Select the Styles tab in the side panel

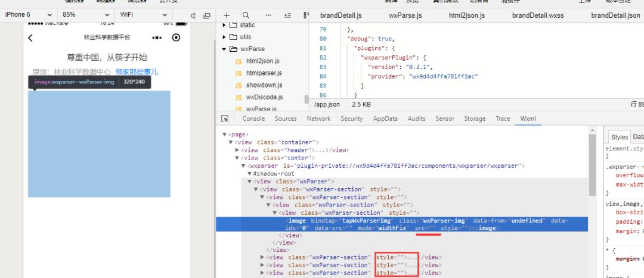pyautogui.click(x=620, y=137)
